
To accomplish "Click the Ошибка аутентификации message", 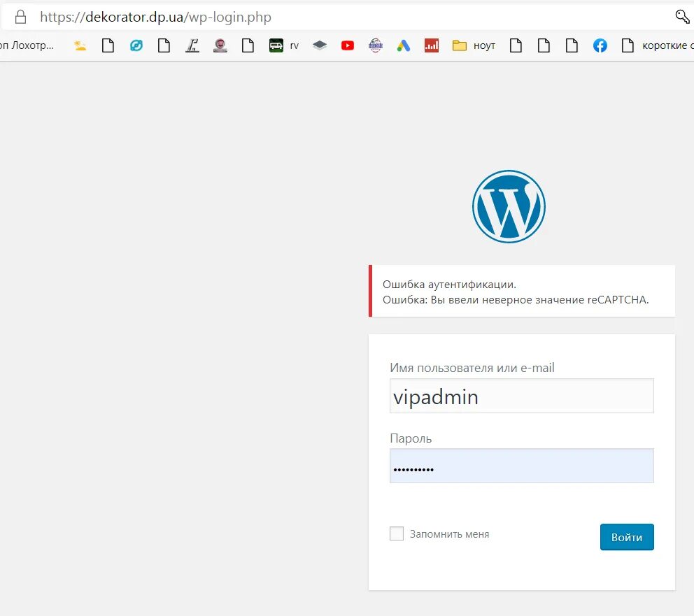I will point(449,285).
